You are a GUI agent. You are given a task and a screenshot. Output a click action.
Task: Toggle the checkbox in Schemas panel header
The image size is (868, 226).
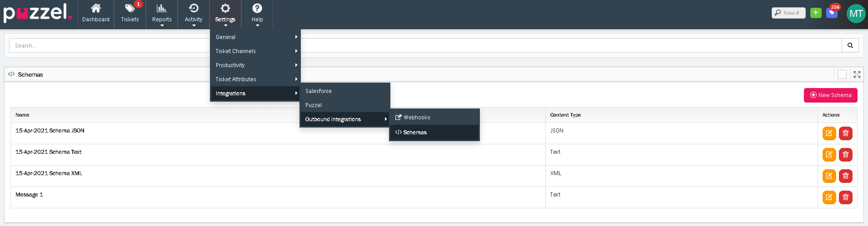click(842, 74)
